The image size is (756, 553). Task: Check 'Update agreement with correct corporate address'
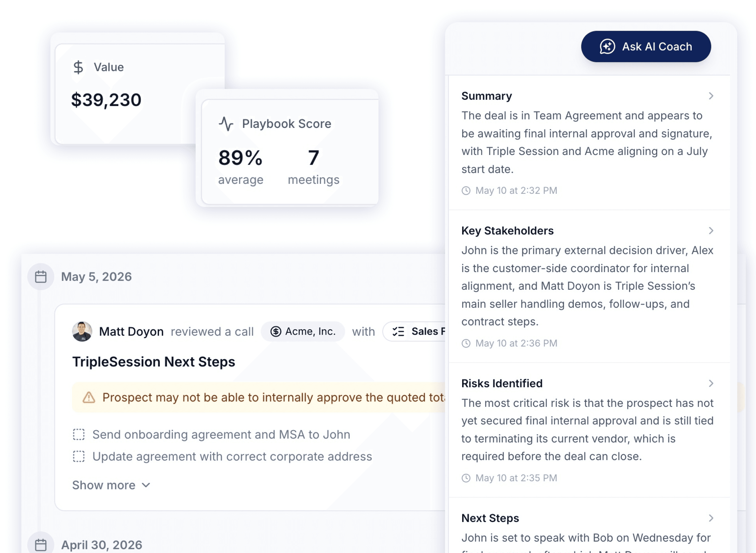click(79, 457)
